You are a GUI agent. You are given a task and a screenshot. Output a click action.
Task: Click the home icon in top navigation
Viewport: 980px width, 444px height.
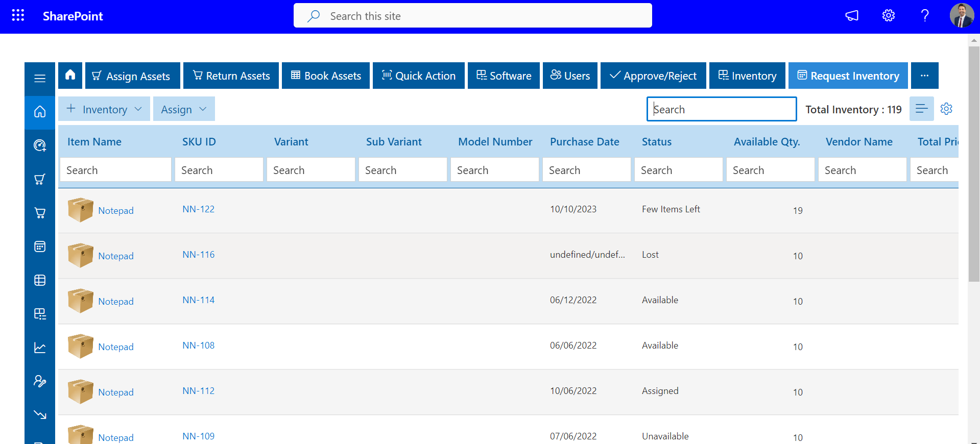tap(70, 76)
